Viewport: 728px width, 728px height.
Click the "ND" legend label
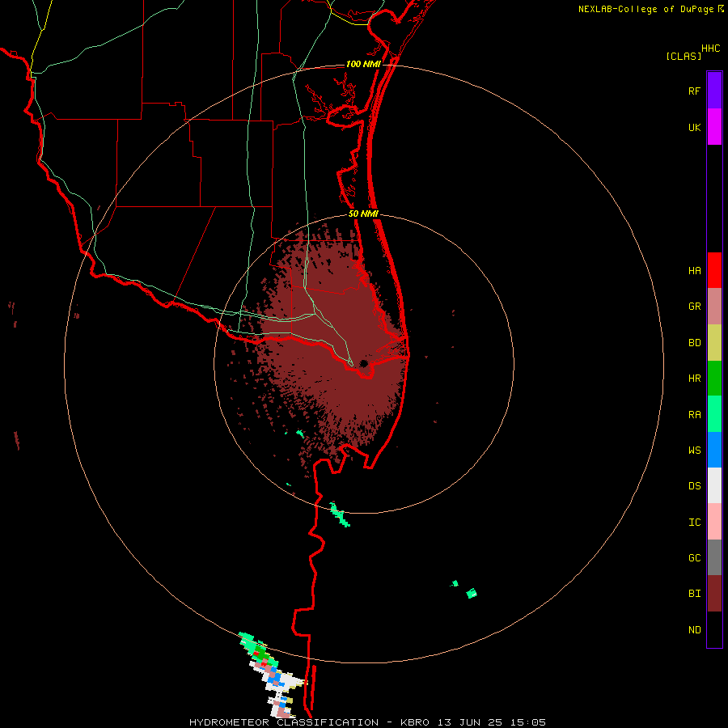694,630
